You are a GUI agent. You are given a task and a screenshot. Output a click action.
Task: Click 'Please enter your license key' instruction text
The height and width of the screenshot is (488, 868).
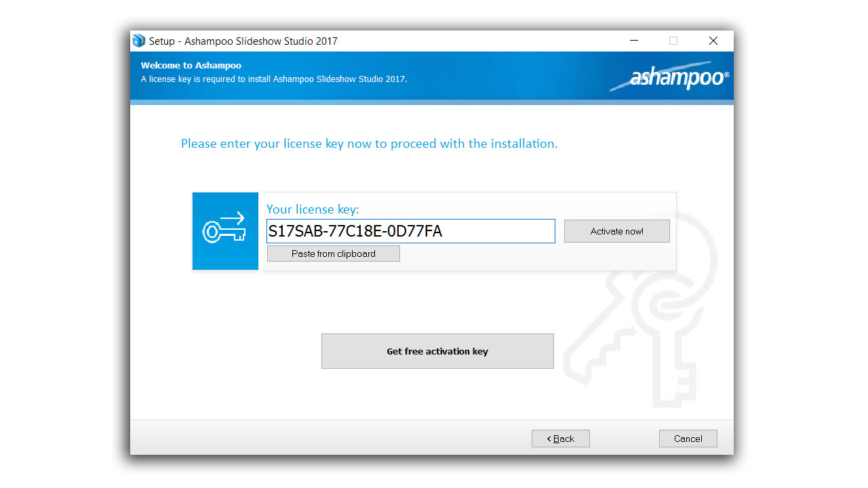pyautogui.click(x=369, y=144)
